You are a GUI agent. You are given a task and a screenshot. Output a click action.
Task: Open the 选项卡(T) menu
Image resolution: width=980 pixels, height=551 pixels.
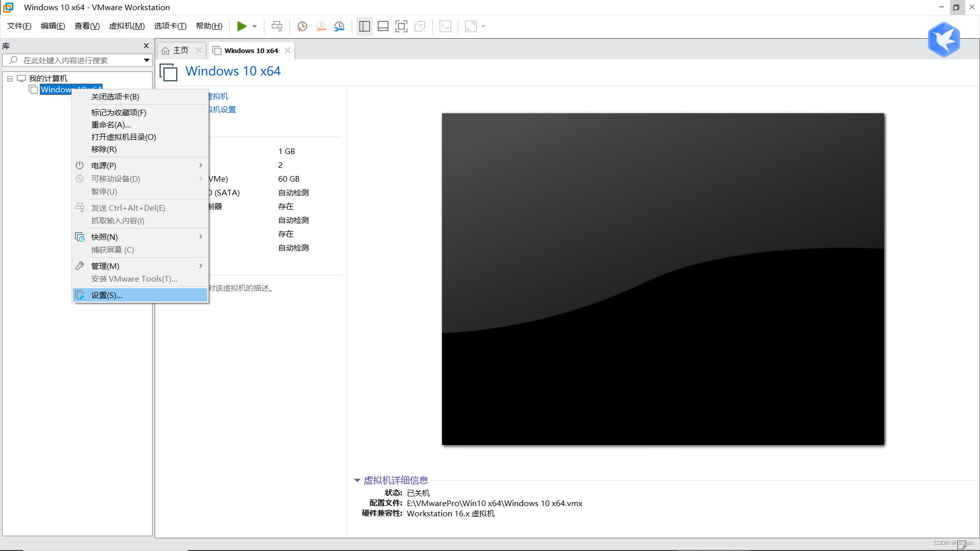(170, 26)
